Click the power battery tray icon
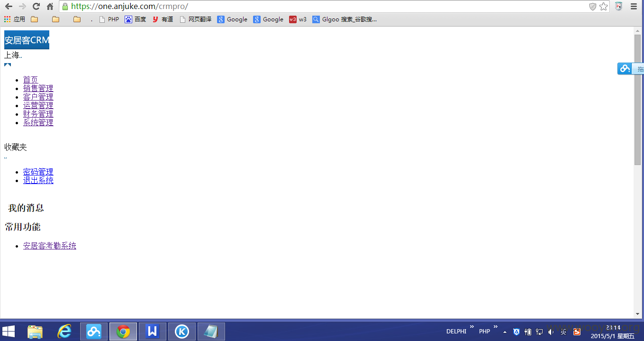The image size is (644, 341). [x=528, y=332]
